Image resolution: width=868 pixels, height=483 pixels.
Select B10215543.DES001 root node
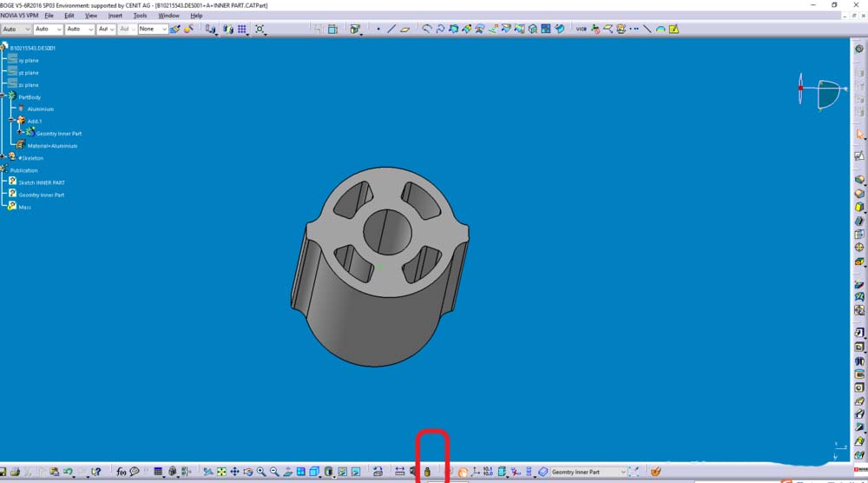[x=33, y=48]
